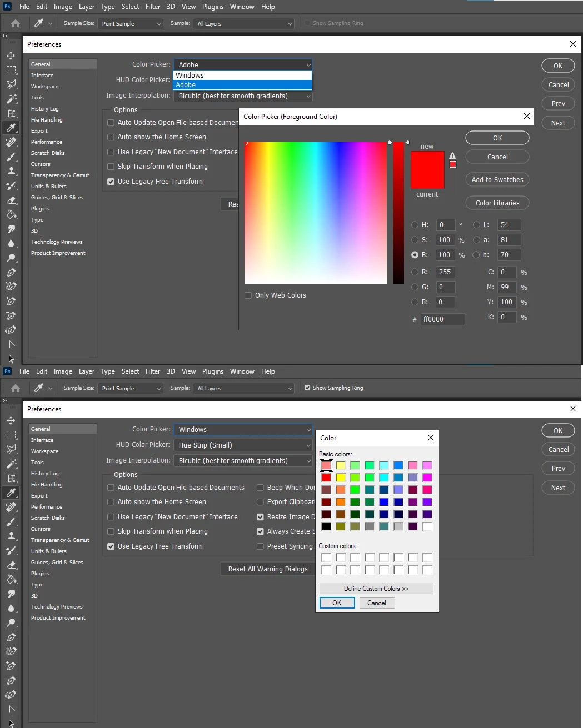Open Image Interpolation dropdown in upper Preferences
The height and width of the screenshot is (728, 583).
243,96
